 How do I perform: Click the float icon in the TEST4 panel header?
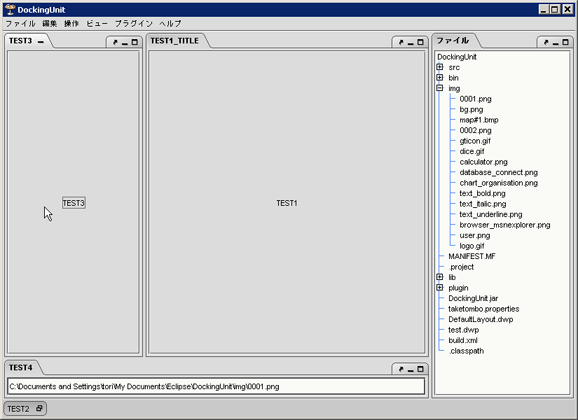(x=401, y=369)
